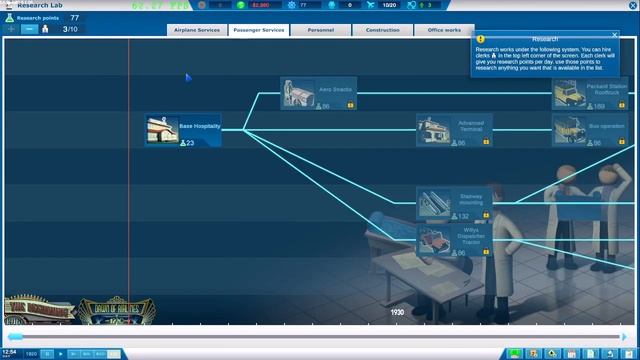Viewport: 640px width, 360px height.
Task: Set the third fast-forward speed button
Action: pos(100,354)
